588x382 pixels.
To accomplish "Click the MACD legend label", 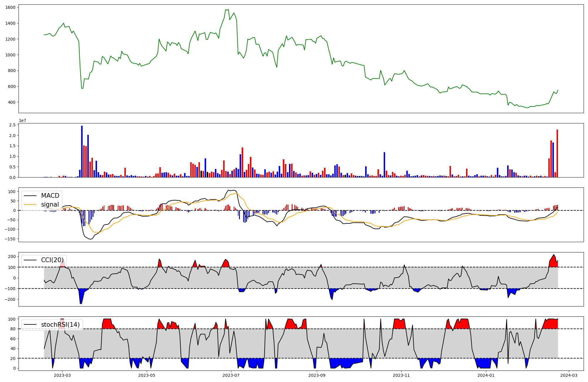I will click(x=50, y=196).
